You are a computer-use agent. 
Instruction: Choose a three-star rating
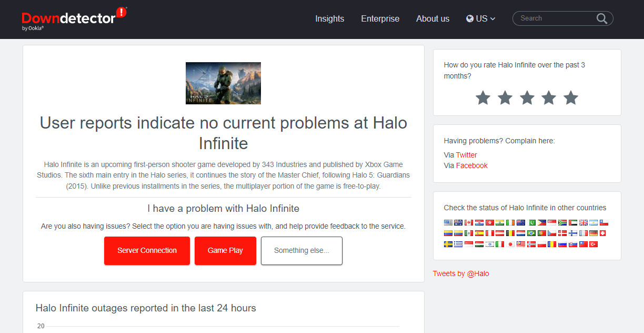[x=527, y=97]
